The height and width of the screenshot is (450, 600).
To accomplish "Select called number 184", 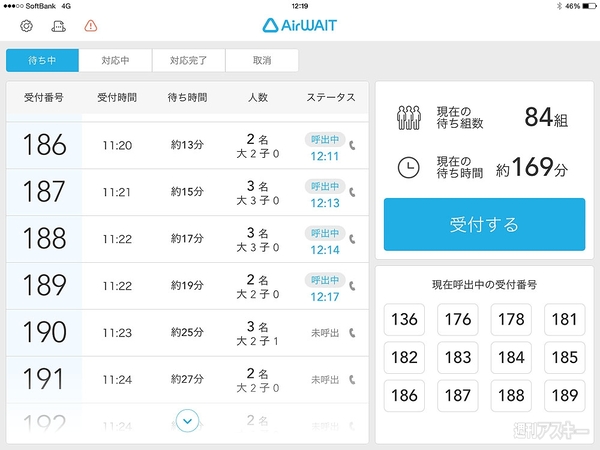I will point(511,357).
